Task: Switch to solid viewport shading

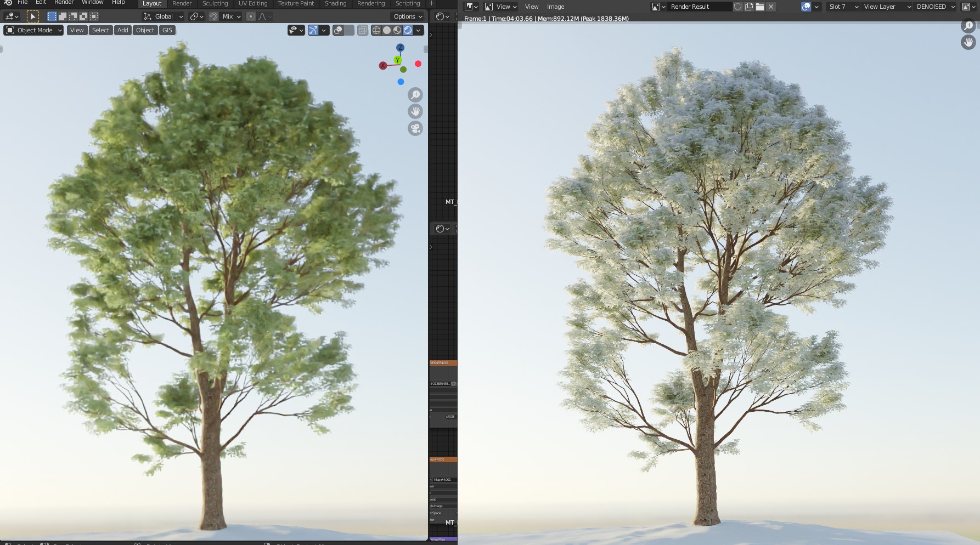Action: point(387,30)
